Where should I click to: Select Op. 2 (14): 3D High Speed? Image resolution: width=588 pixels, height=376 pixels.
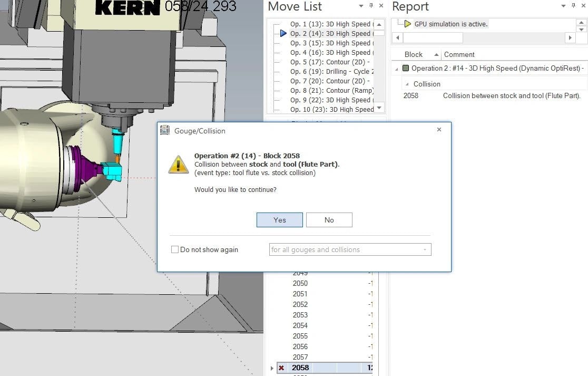coord(331,33)
